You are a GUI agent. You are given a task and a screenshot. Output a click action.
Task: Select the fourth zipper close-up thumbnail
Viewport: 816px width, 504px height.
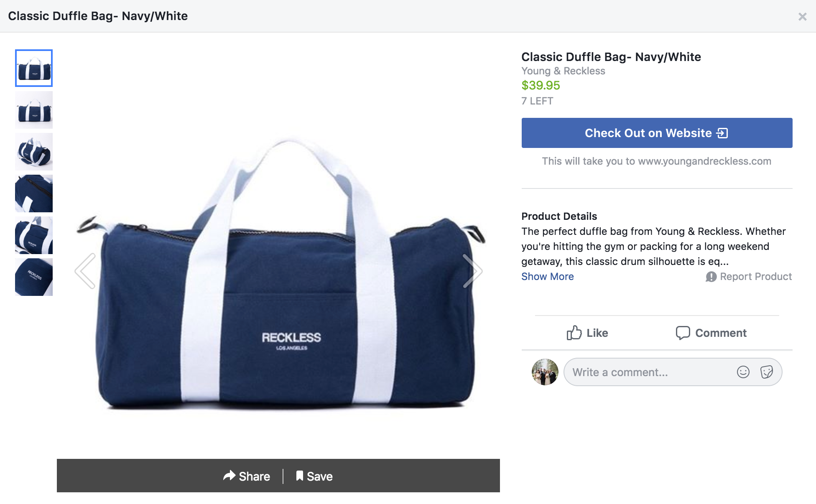34,193
